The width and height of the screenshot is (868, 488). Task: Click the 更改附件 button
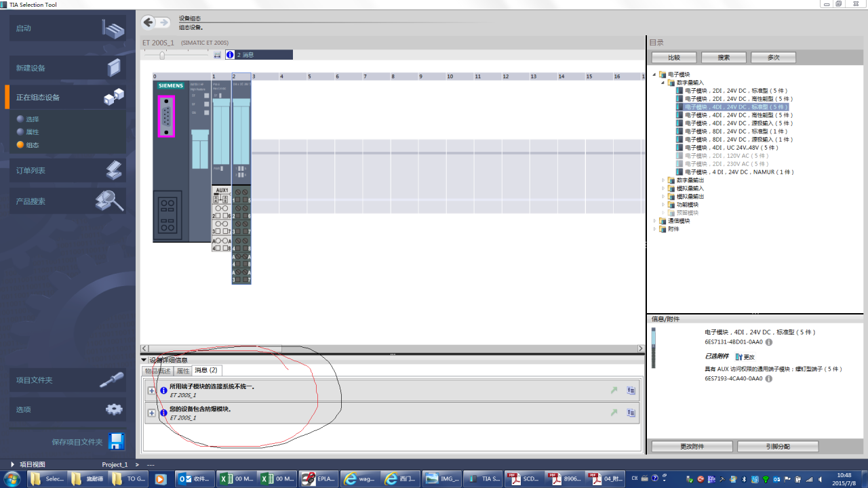tap(692, 447)
